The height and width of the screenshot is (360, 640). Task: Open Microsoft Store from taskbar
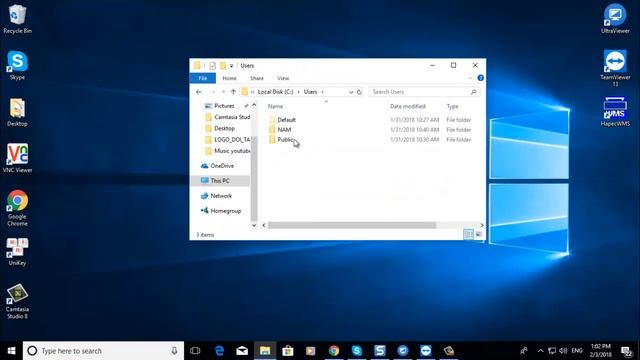point(288,351)
